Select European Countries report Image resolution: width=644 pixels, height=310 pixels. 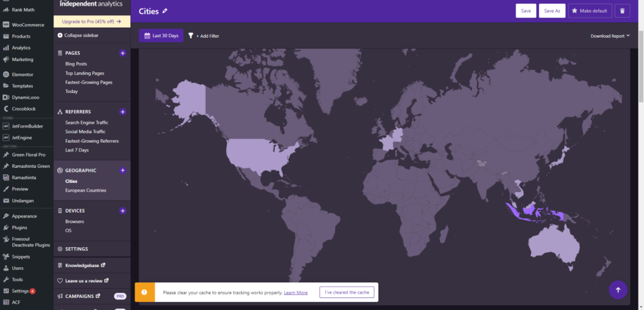pos(86,190)
